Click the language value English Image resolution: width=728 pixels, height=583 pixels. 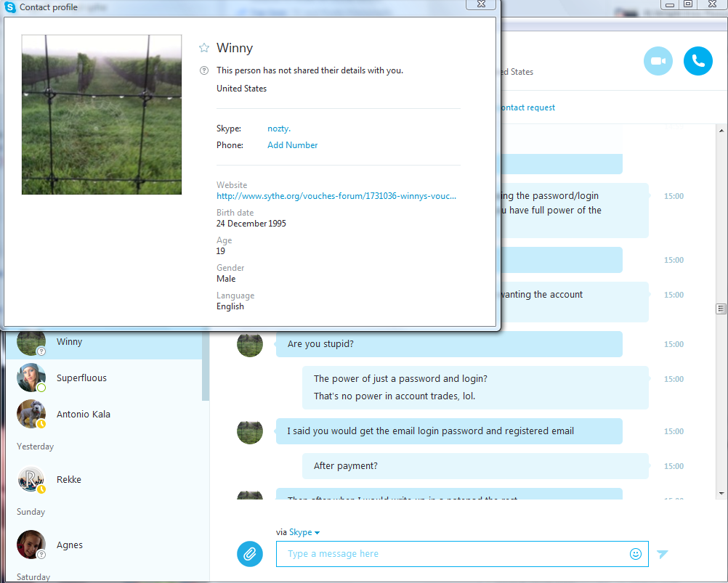[230, 306]
